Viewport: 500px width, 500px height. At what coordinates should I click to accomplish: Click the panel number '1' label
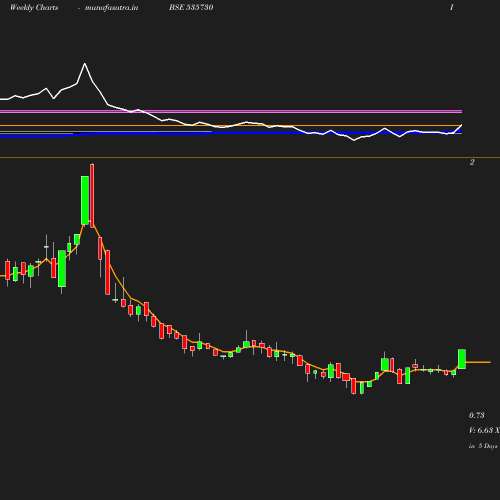point(452,7)
